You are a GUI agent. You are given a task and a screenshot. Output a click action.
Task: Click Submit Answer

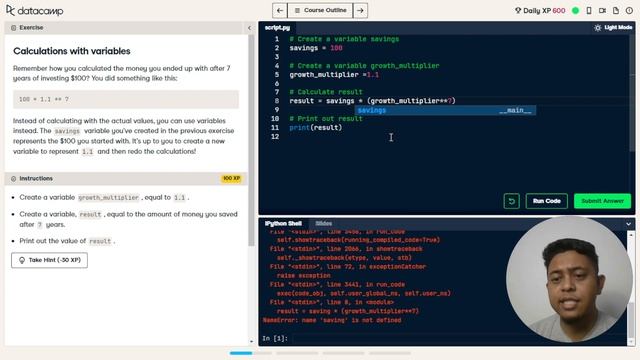(602, 201)
